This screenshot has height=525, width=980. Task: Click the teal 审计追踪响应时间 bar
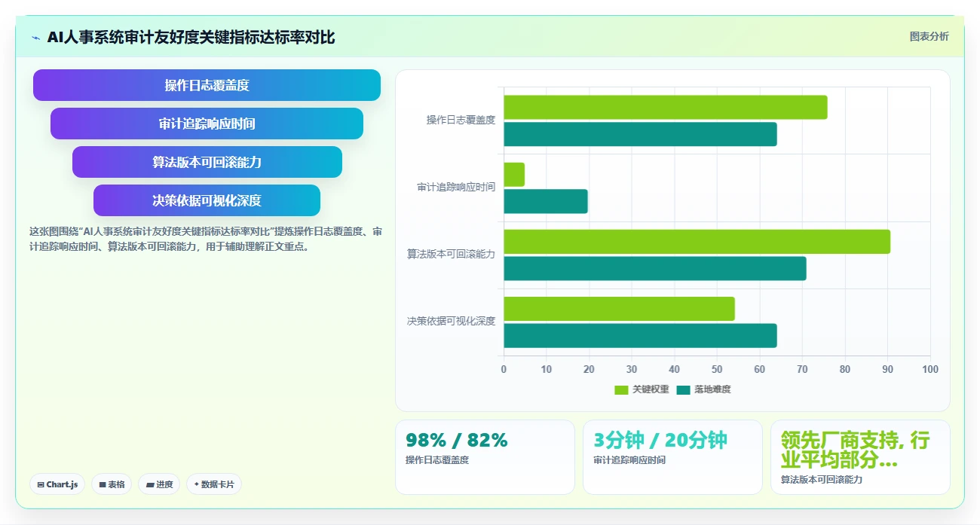pos(546,201)
